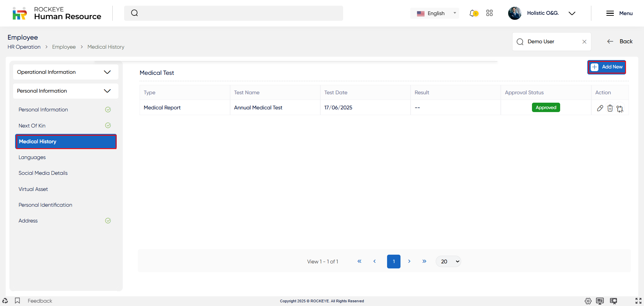
Task: Click the search icon beside Demo User
Action: pyautogui.click(x=520, y=42)
